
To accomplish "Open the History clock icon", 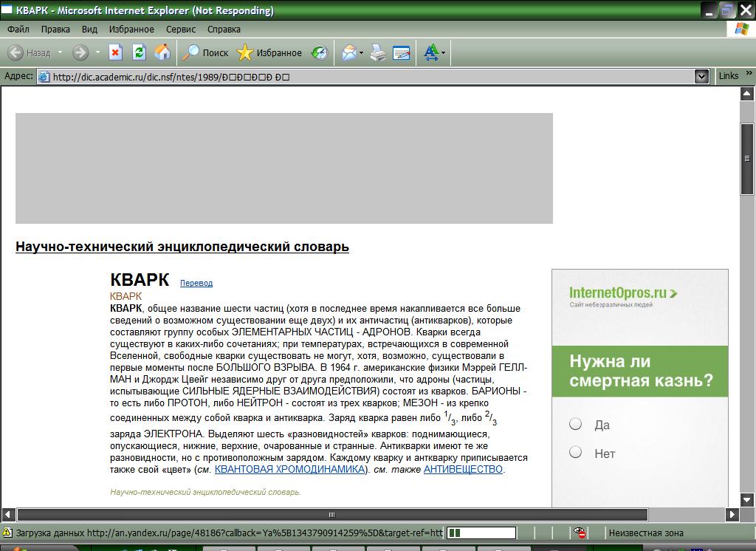I will pyautogui.click(x=319, y=52).
